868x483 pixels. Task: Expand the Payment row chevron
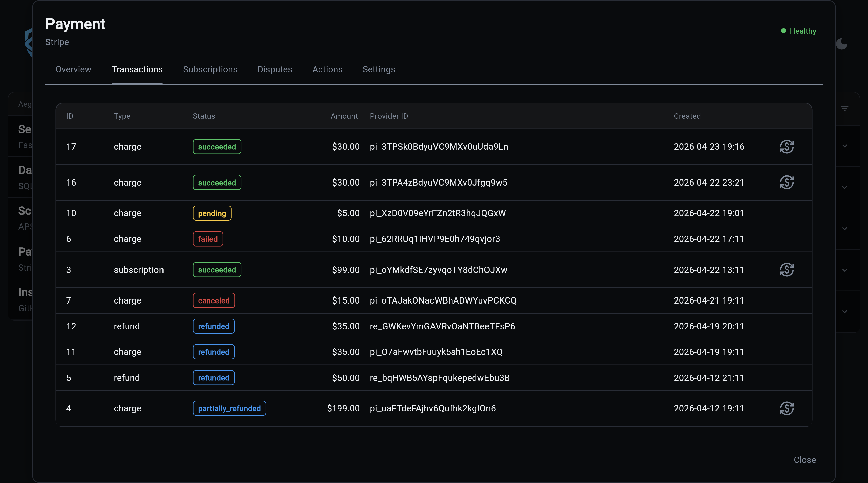[x=844, y=270]
